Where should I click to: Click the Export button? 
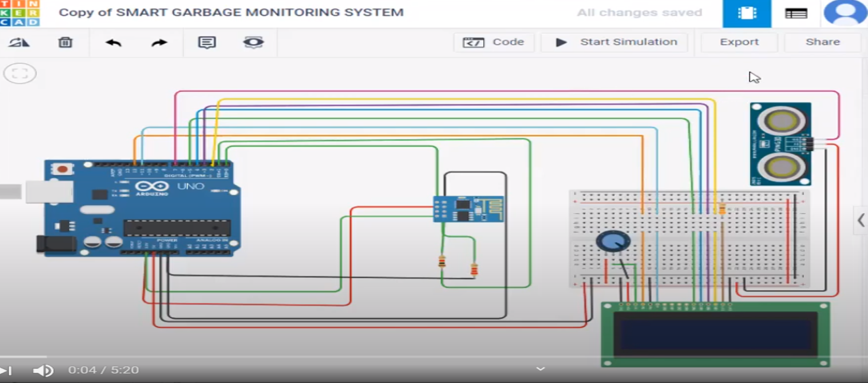739,42
